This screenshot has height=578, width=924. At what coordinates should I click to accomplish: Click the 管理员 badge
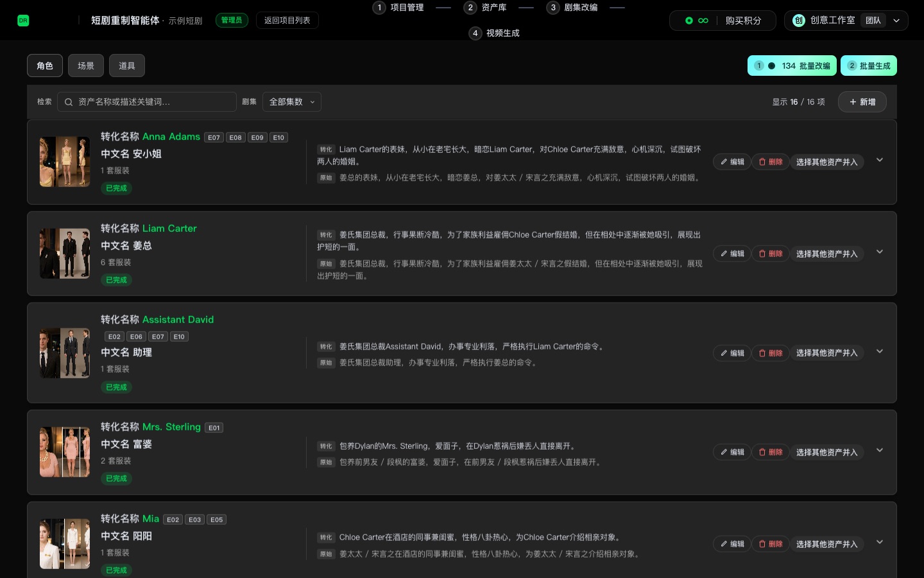click(232, 21)
